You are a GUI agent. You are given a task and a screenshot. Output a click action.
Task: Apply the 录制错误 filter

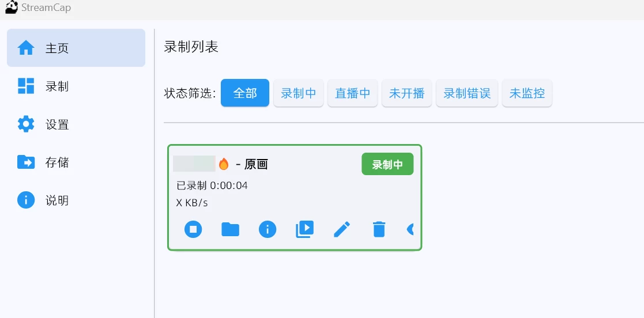pos(467,93)
